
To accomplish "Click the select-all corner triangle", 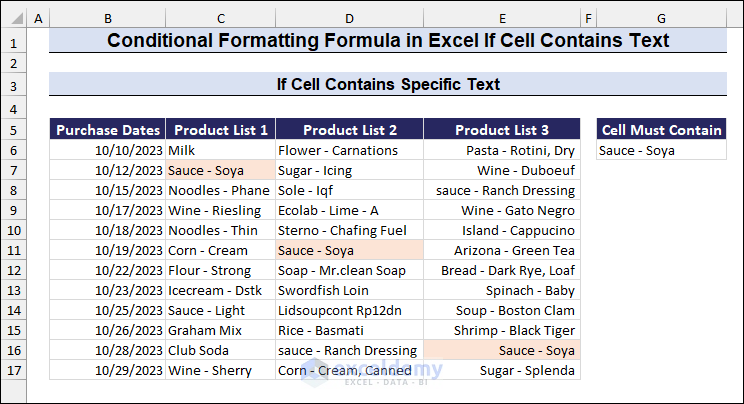I will tap(13, 19).
